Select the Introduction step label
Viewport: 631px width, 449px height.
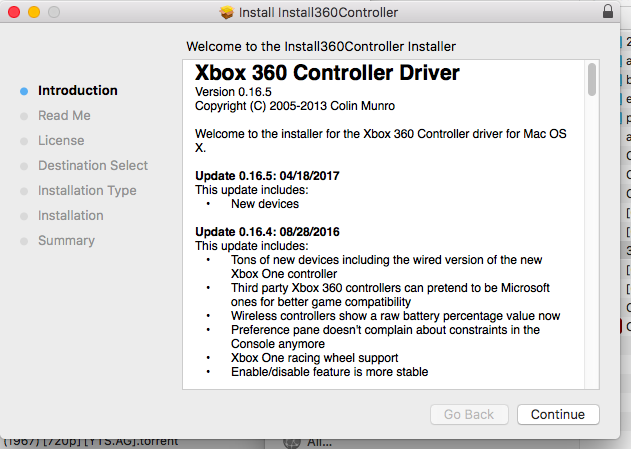point(78,91)
